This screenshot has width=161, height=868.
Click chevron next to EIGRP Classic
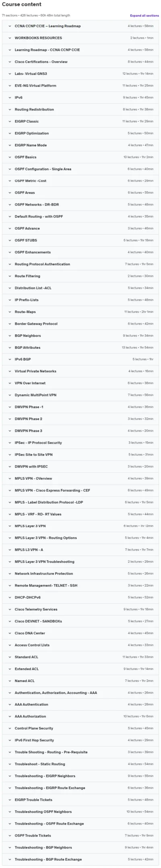click(10, 122)
